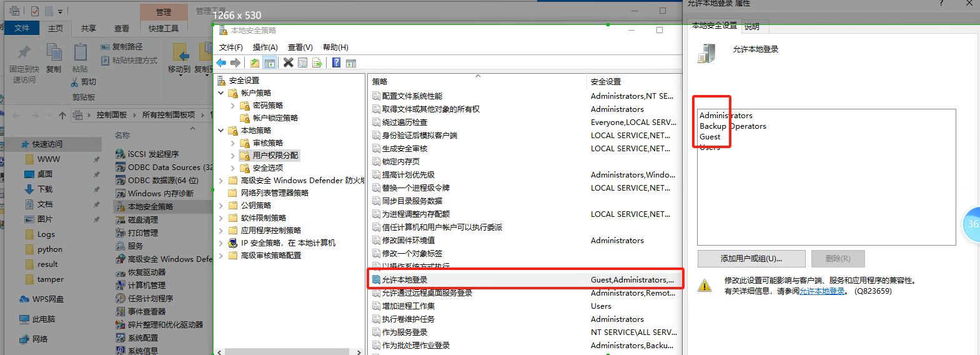Collapse the 帐户策略 tree node
Viewport: 980px width, 355px height.
221,93
